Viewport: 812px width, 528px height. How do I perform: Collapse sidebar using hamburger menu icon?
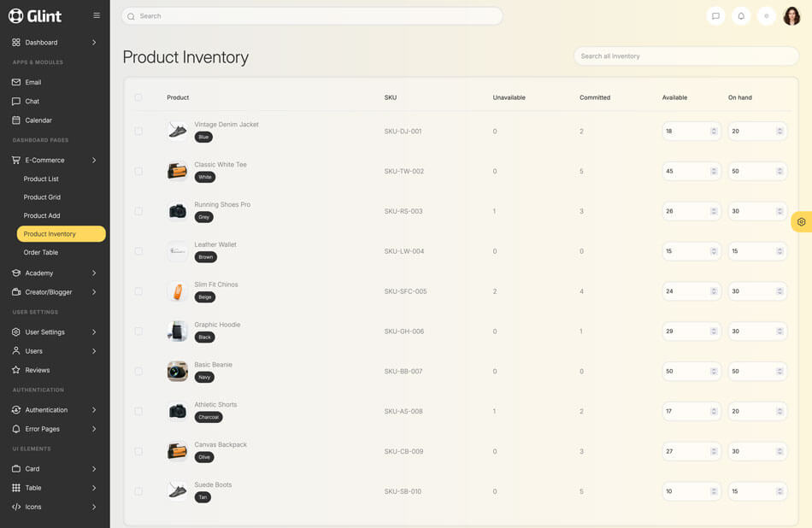[x=97, y=15]
